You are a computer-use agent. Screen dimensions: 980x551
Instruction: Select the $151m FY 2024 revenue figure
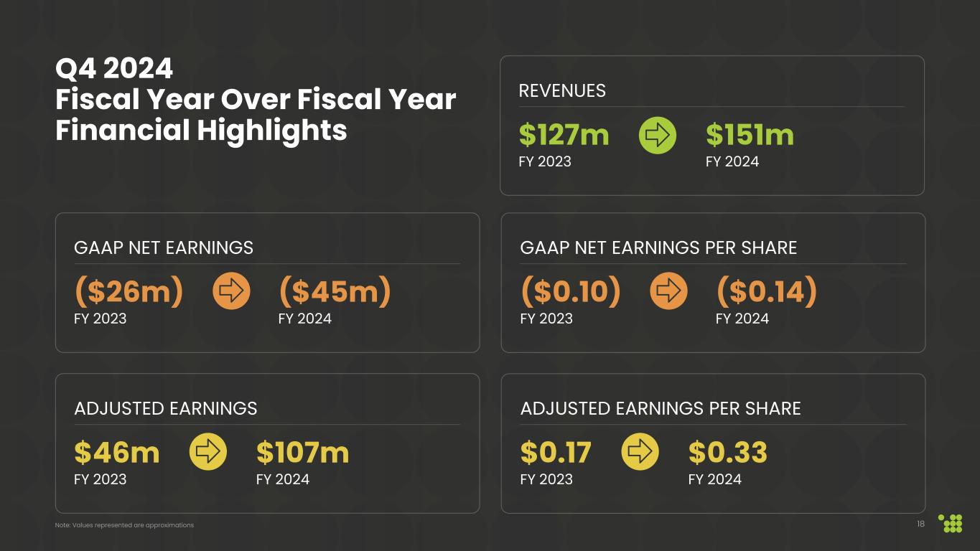pyautogui.click(x=750, y=135)
